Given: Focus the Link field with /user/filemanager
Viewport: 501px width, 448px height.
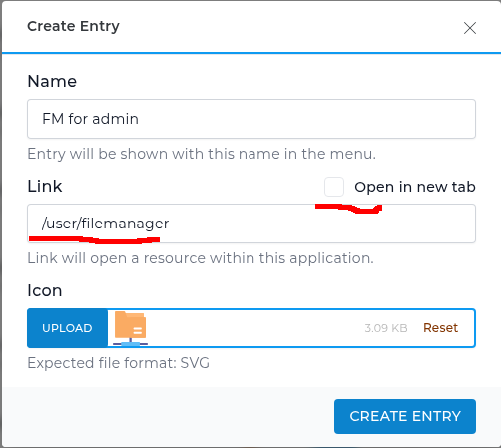Looking at the screenshot, I should [251, 224].
